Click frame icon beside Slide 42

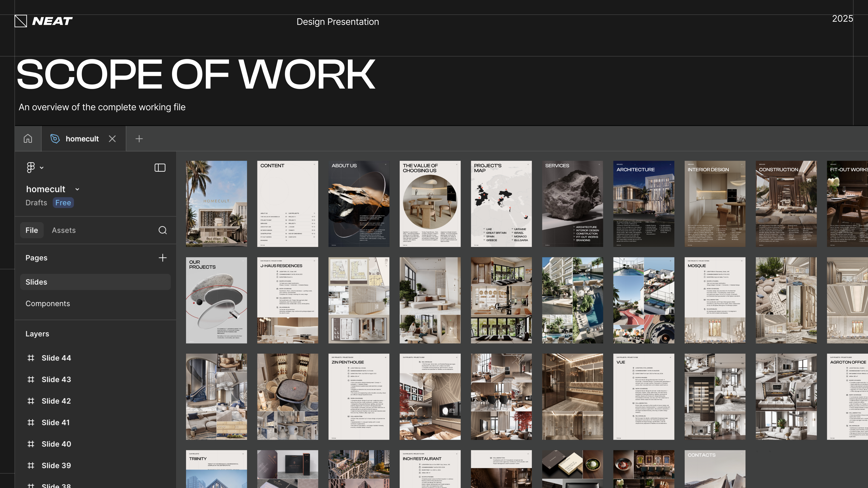point(31,401)
